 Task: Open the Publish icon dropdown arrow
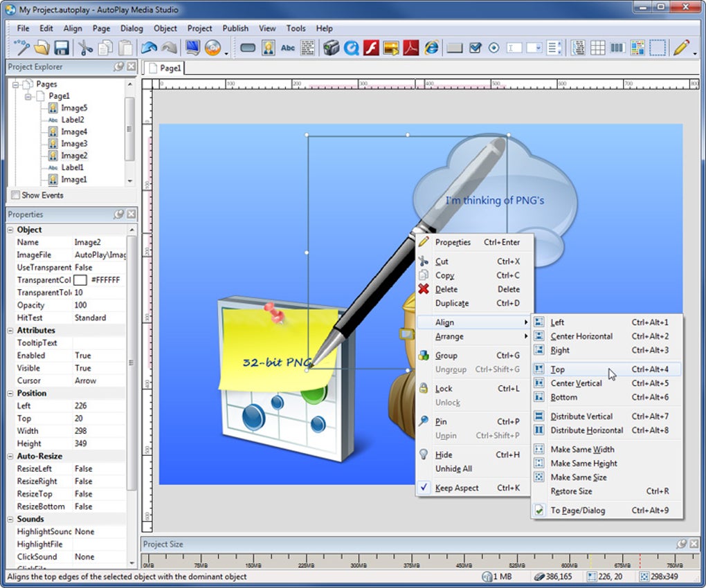click(x=226, y=53)
